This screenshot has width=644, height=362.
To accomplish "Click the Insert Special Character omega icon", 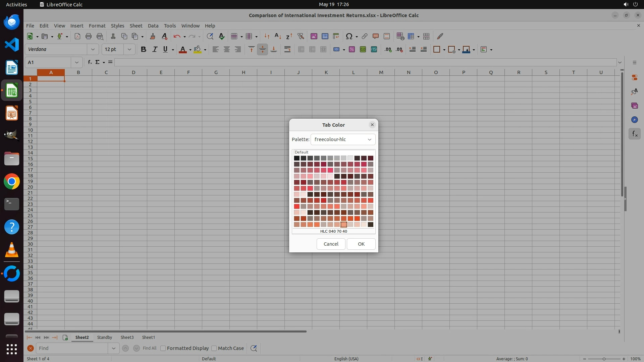I will tap(349, 36).
